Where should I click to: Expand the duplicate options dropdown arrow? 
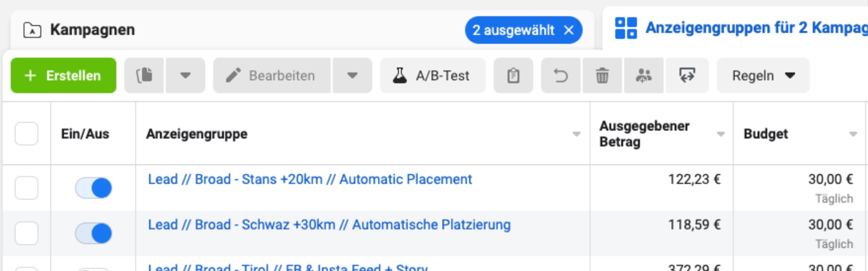point(185,75)
